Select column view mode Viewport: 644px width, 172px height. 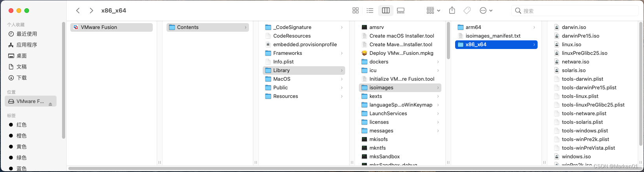tap(386, 11)
